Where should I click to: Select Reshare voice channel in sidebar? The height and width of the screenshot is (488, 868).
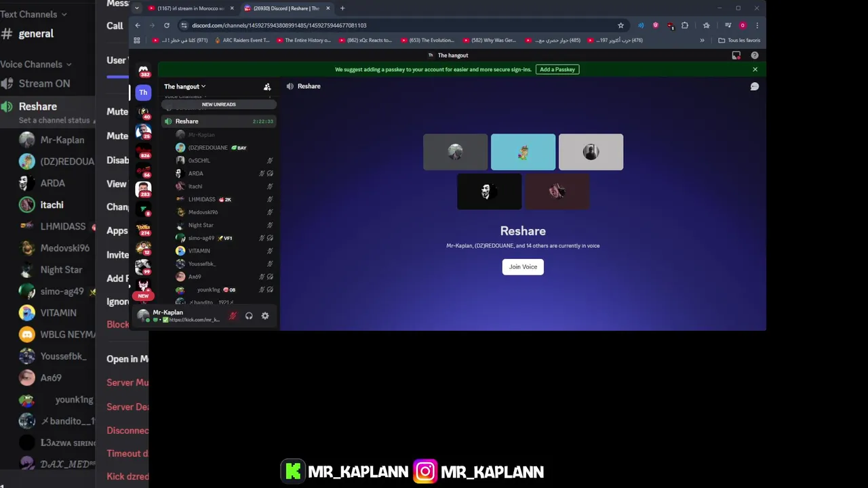pyautogui.click(x=218, y=121)
